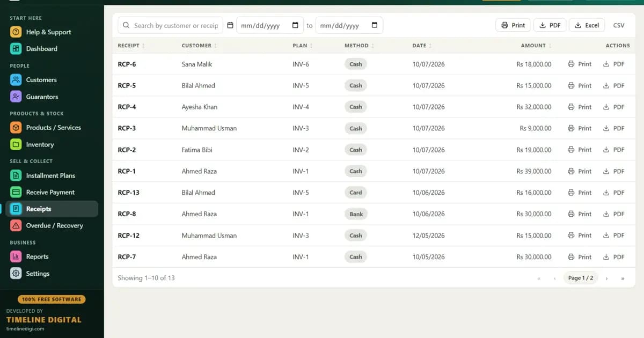Export receipts to Excel
Screen dimensions: 644x338
(587, 25)
